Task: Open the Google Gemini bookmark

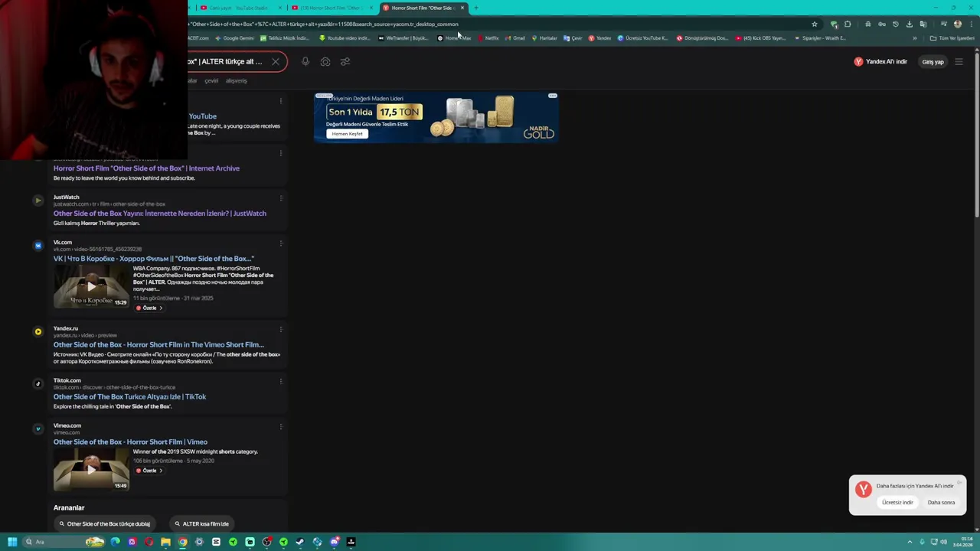Action: [x=235, y=38]
